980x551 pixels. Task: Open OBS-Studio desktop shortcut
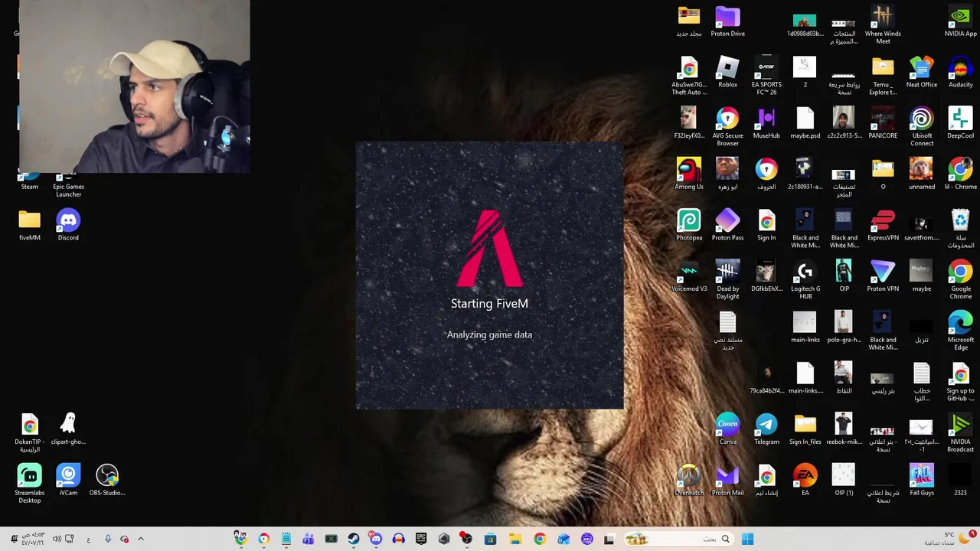coord(107,481)
